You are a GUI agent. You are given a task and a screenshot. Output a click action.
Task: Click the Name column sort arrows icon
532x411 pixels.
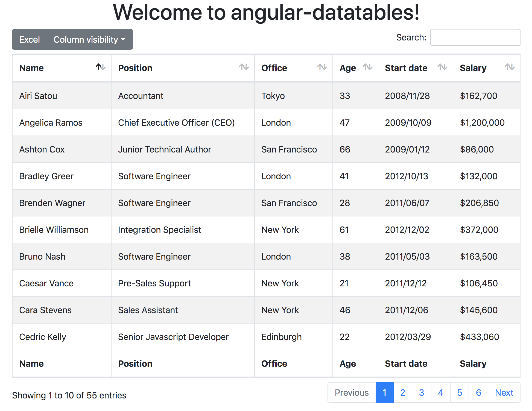(101, 67)
